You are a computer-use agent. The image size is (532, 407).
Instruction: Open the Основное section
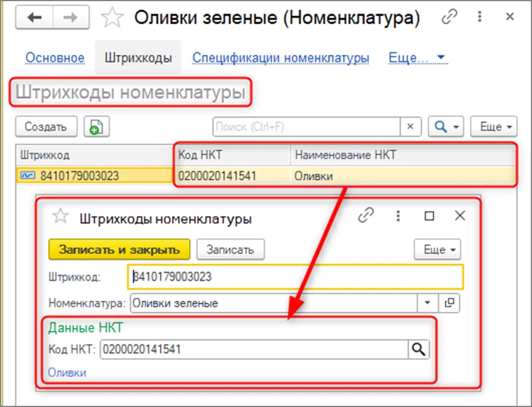coord(55,58)
